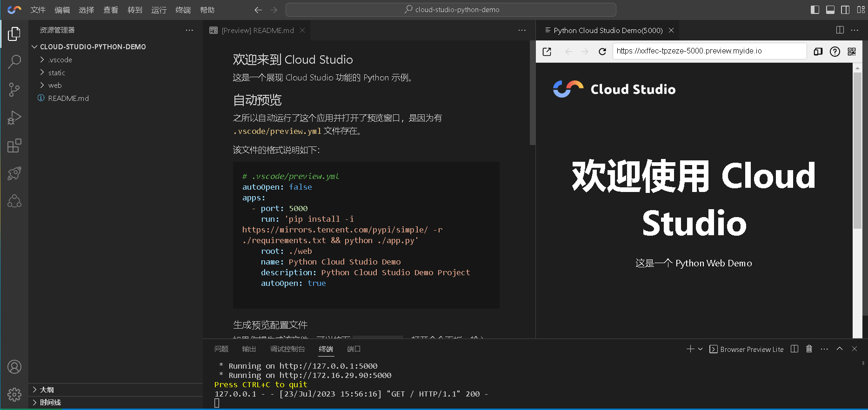
Task: Open the collaboration view icon in activity bar
Action: coord(14,201)
